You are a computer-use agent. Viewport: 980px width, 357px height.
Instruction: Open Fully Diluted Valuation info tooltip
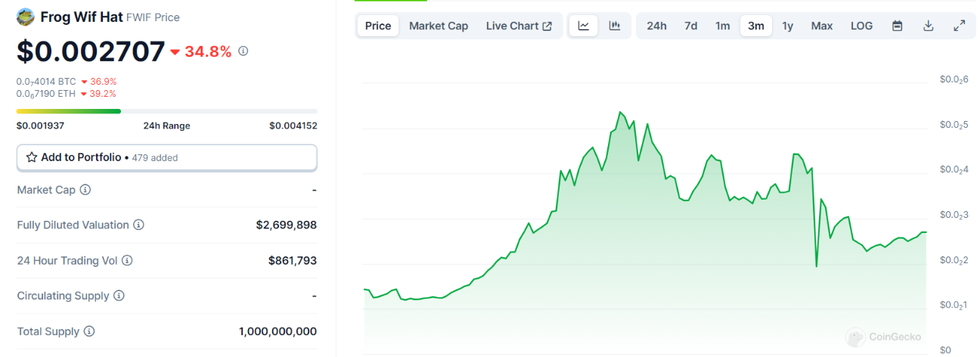[138, 225]
